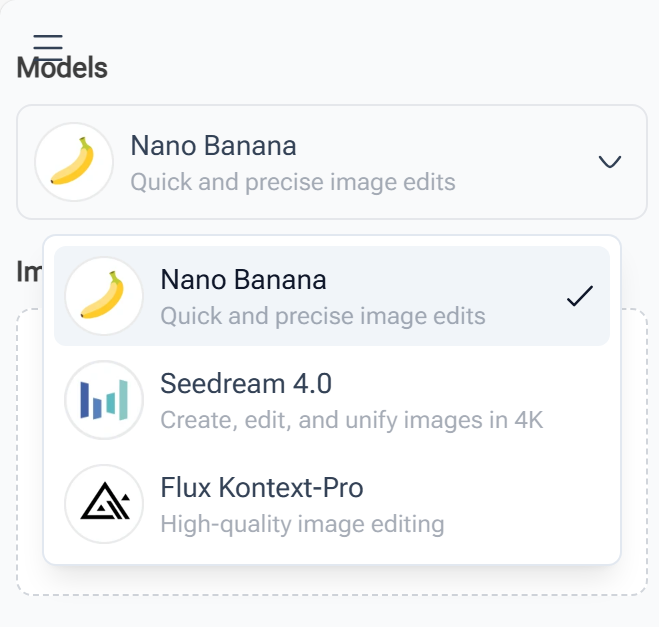
Task: Click the Nano Banana title in the collapsed selector
Action: (x=213, y=146)
